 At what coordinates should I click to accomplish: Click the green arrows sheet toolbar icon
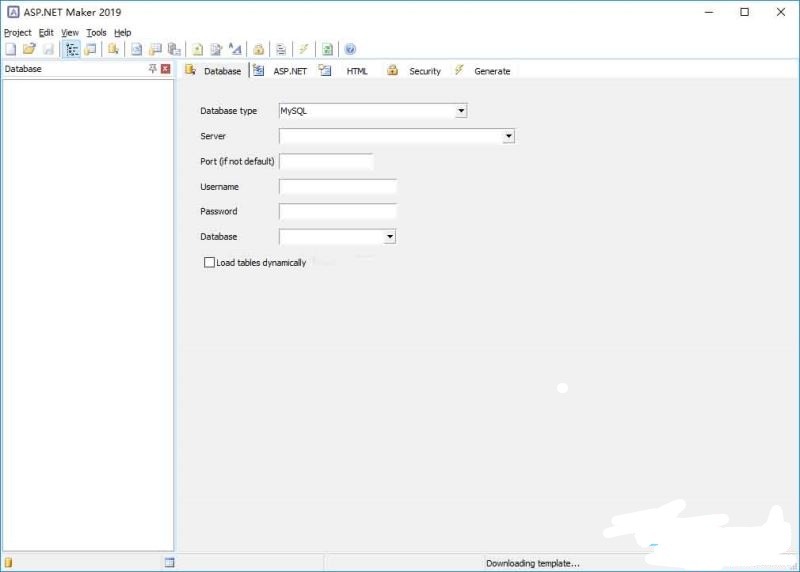(328, 49)
